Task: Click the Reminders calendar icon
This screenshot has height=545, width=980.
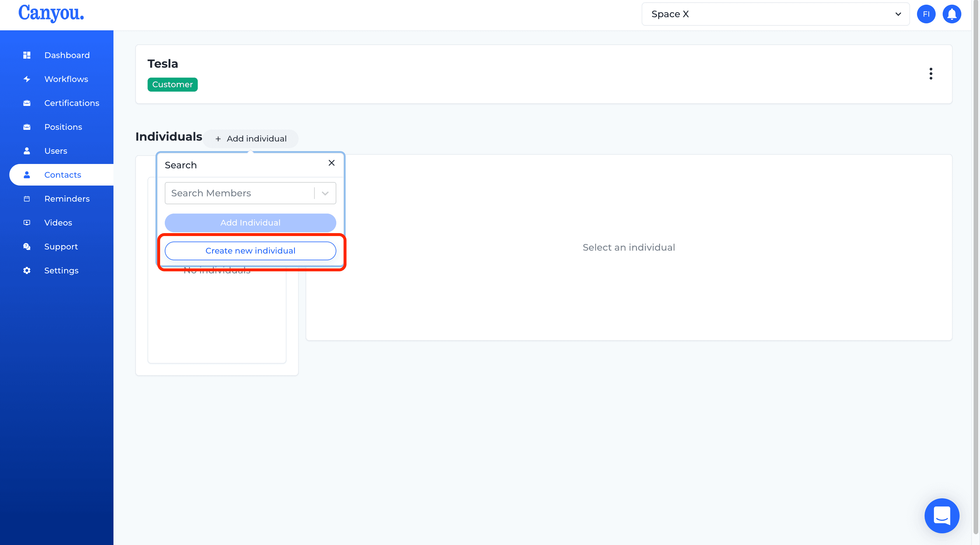Action: 27,199
